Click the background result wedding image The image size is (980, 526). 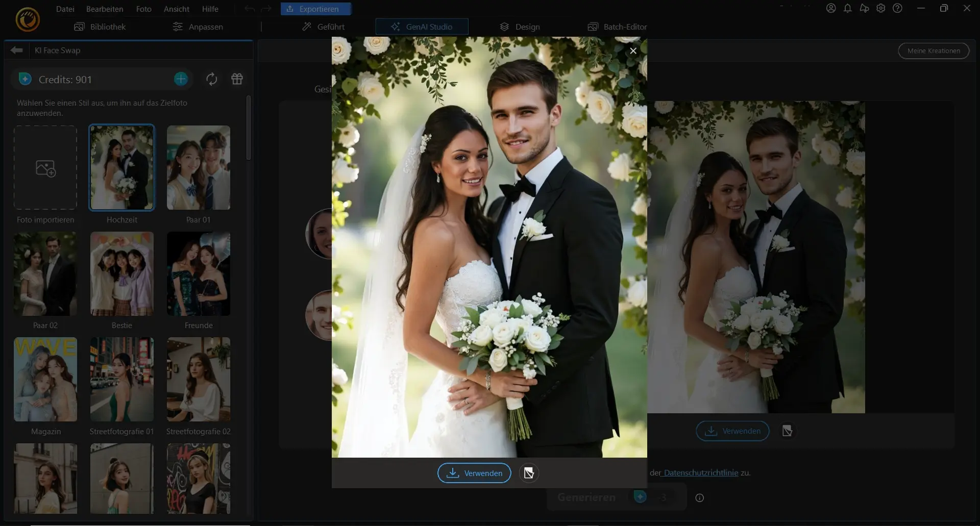(x=756, y=257)
